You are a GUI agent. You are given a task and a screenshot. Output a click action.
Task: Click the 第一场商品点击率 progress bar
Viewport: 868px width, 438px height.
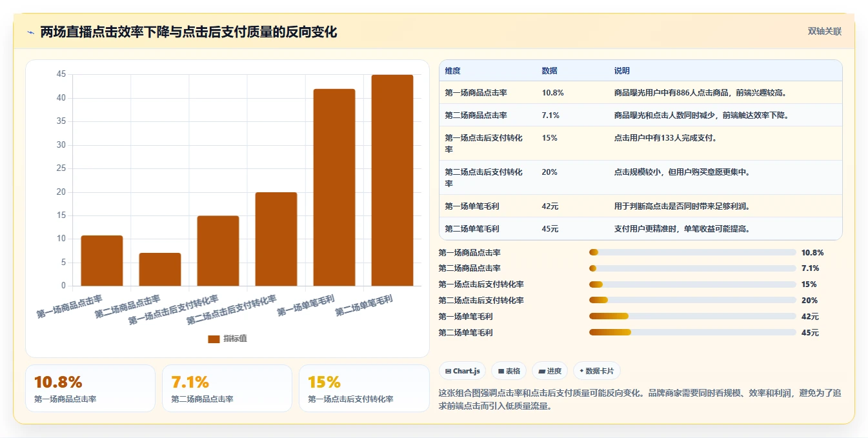pyautogui.click(x=692, y=252)
